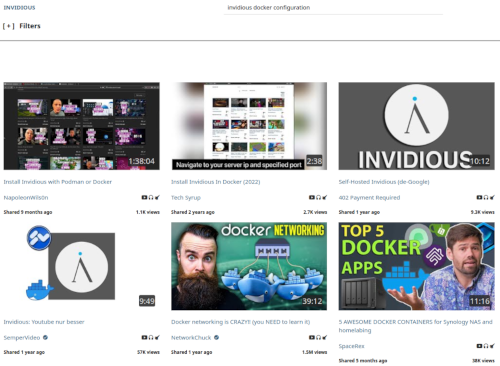
Task: Switch Invidious instance icon on NapoleonWils0n card
Action: [x=157, y=197]
